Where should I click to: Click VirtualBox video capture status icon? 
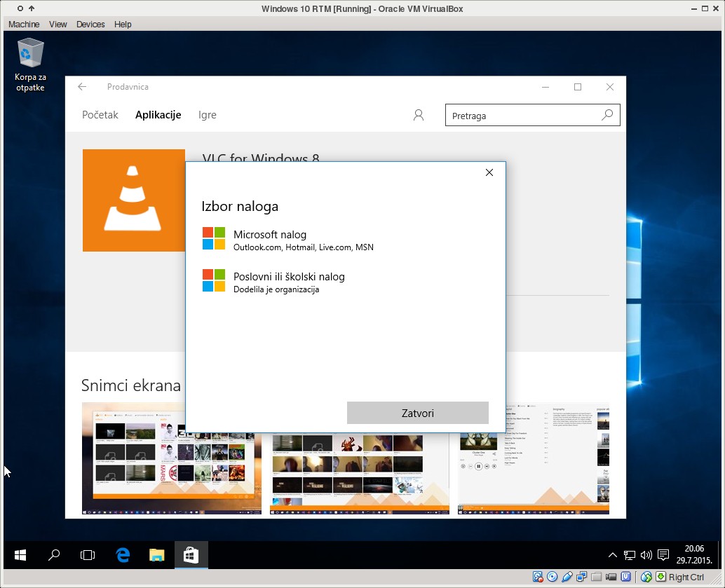tap(611, 577)
